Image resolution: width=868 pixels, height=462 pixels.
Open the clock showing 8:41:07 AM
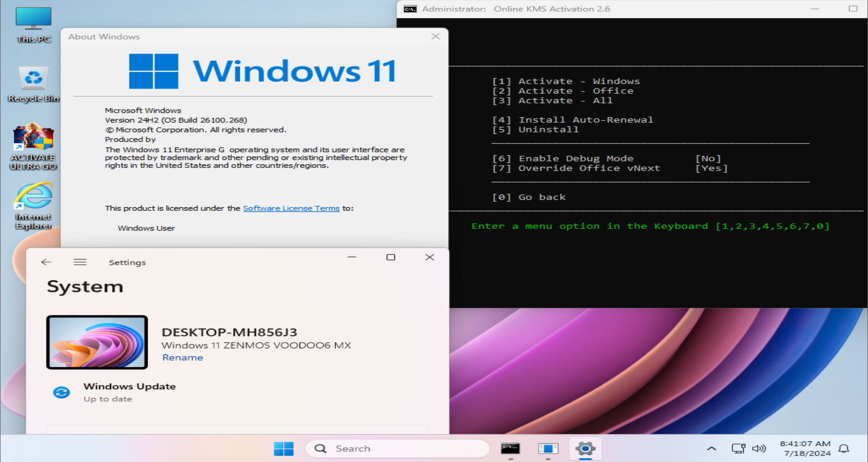point(807,449)
